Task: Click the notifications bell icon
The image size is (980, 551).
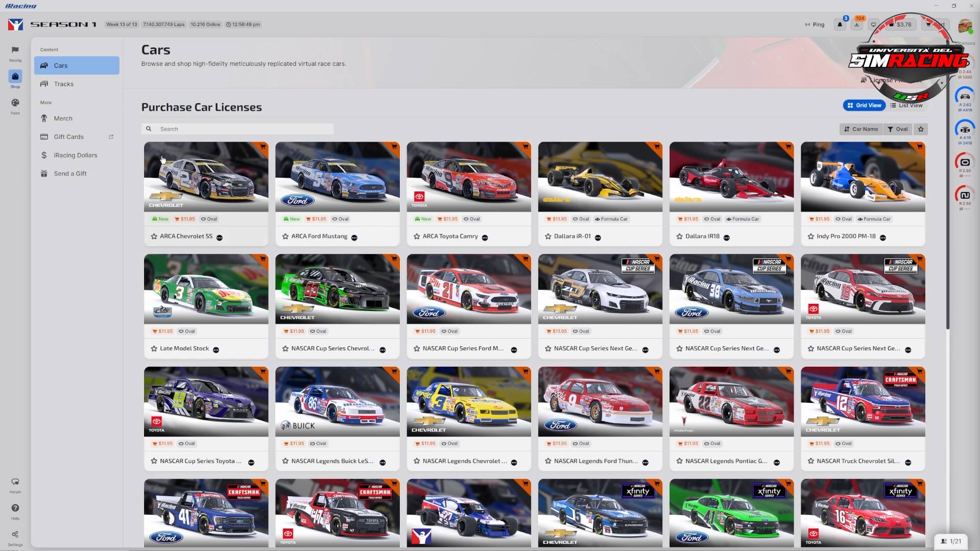Action: [840, 24]
